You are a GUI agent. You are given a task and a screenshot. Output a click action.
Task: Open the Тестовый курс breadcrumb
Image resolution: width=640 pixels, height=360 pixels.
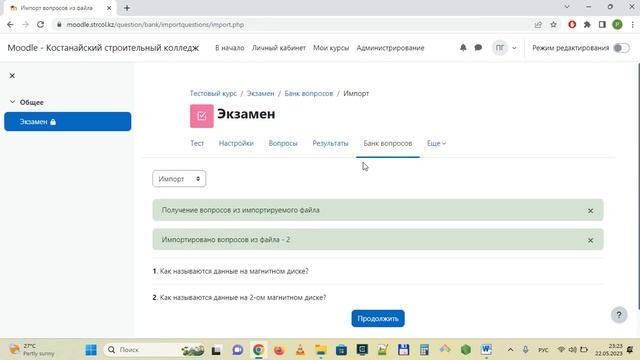213,93
